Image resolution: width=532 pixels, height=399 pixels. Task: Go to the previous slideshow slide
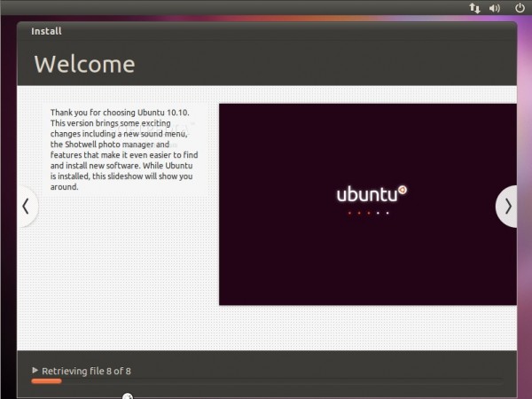[27, 207]
